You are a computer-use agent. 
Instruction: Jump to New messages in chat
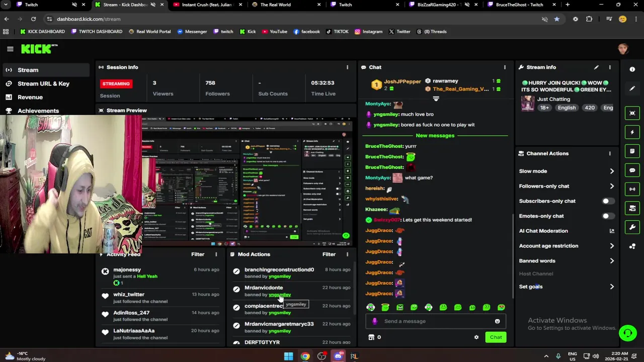tap(435, 136)
